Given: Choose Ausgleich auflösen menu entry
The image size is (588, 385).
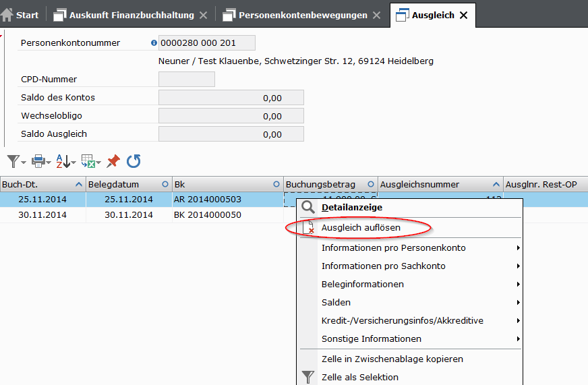Looking at the screenshot, I should [x=410, y=227].
